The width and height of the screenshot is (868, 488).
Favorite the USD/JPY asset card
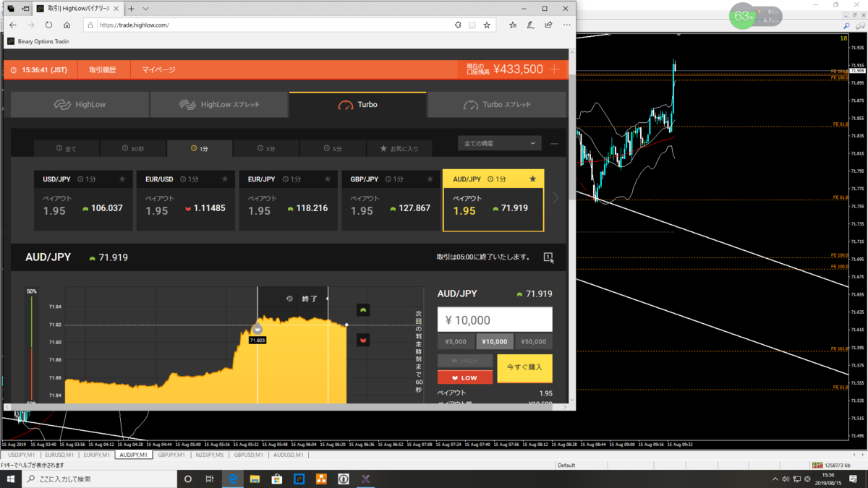pyautogui.click(x=122, y=179)
